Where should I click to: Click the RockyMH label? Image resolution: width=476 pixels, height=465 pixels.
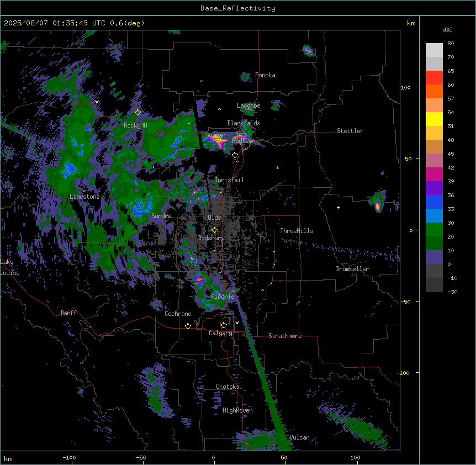[x=135, y=125]
